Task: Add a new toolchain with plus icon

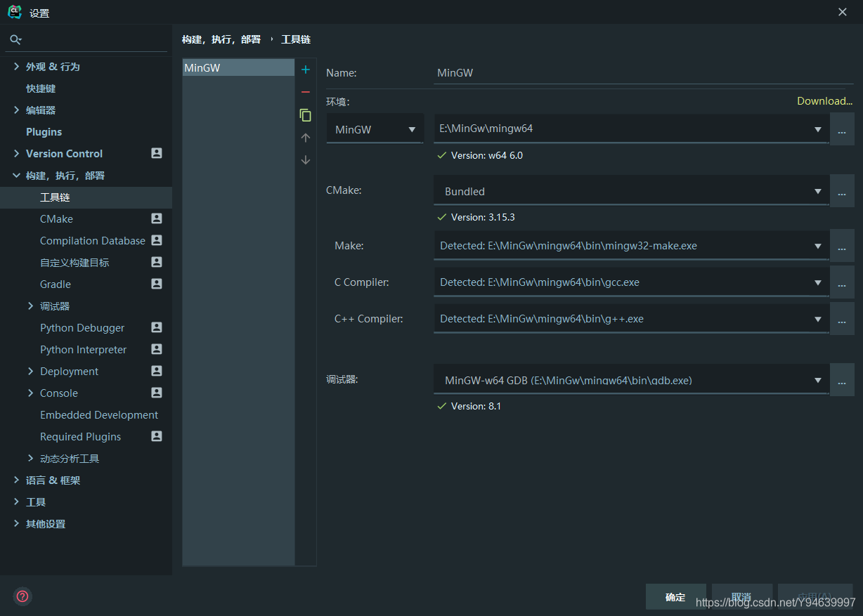Action: (305, 70)
